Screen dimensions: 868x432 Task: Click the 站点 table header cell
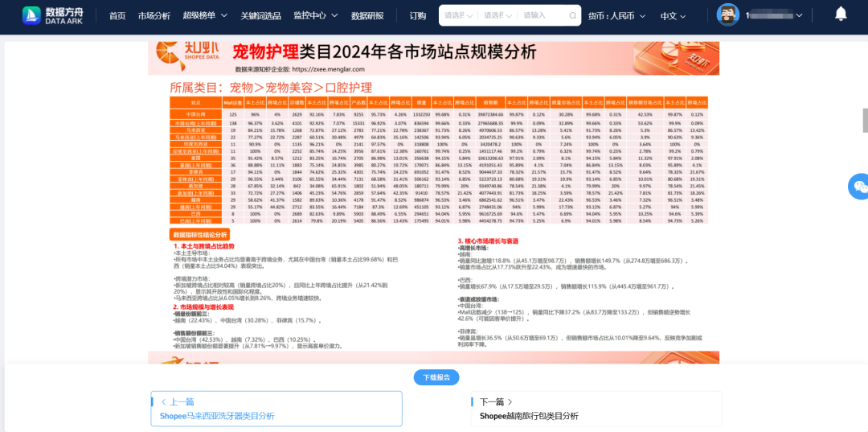click(195, 102)
